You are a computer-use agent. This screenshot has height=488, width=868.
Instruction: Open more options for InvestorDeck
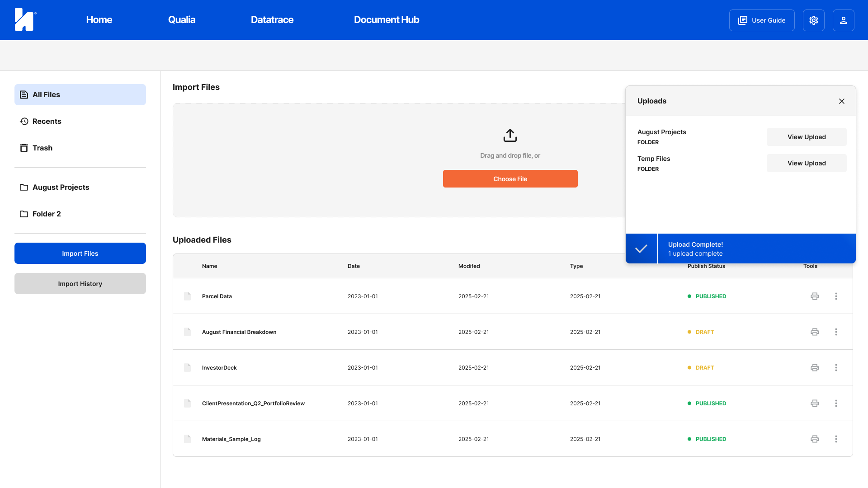836,368
